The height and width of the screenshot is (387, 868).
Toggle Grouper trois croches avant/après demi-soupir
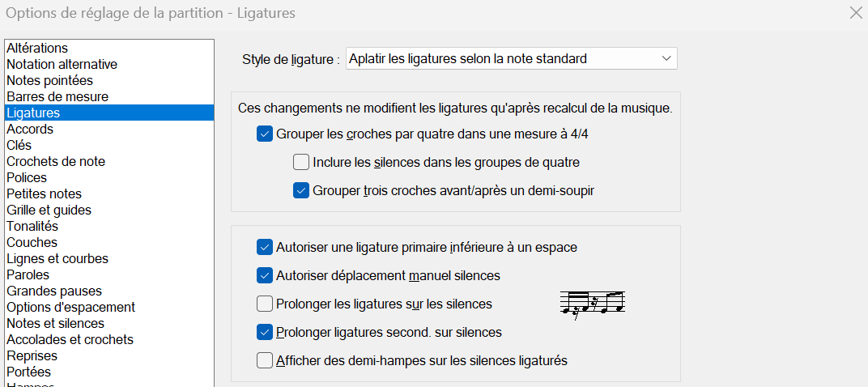point(301,191)
